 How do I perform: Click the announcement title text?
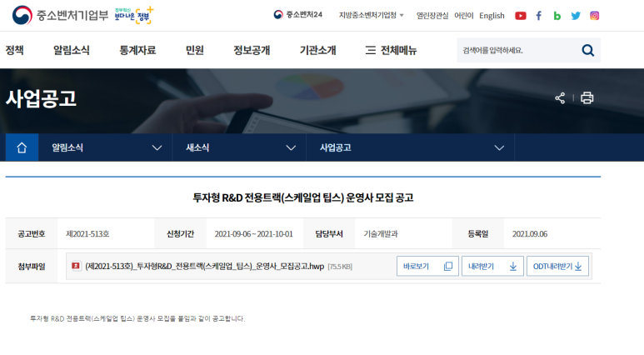point(303,197)
